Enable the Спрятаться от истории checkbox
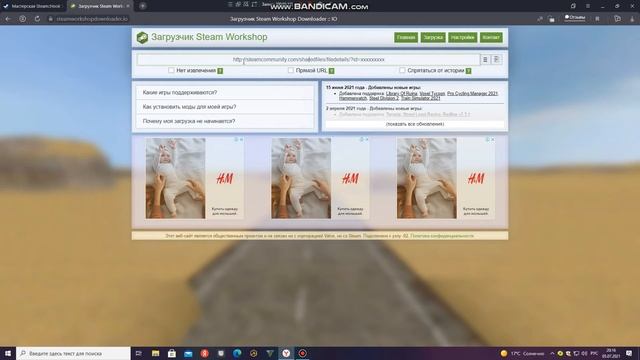This screenshot has height=360, width=640. tap(402, 70)
